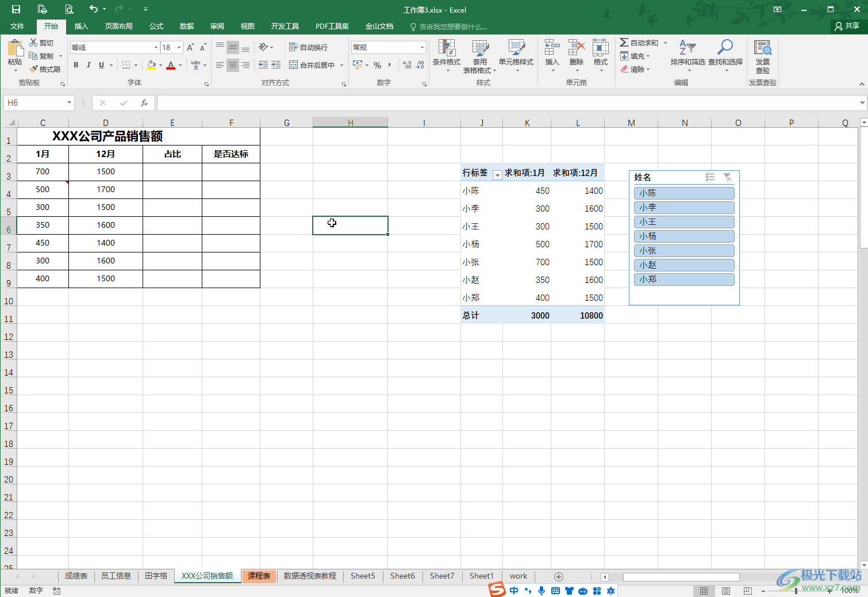Screen dimensions: 868x597
Task: Toggle align left
Action: tap(220, 65)
